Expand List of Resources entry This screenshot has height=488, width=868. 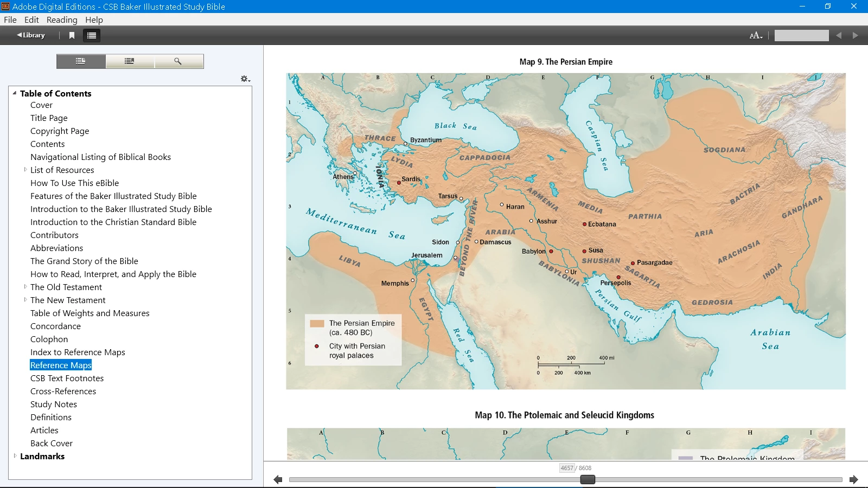[x=25, y=170]
